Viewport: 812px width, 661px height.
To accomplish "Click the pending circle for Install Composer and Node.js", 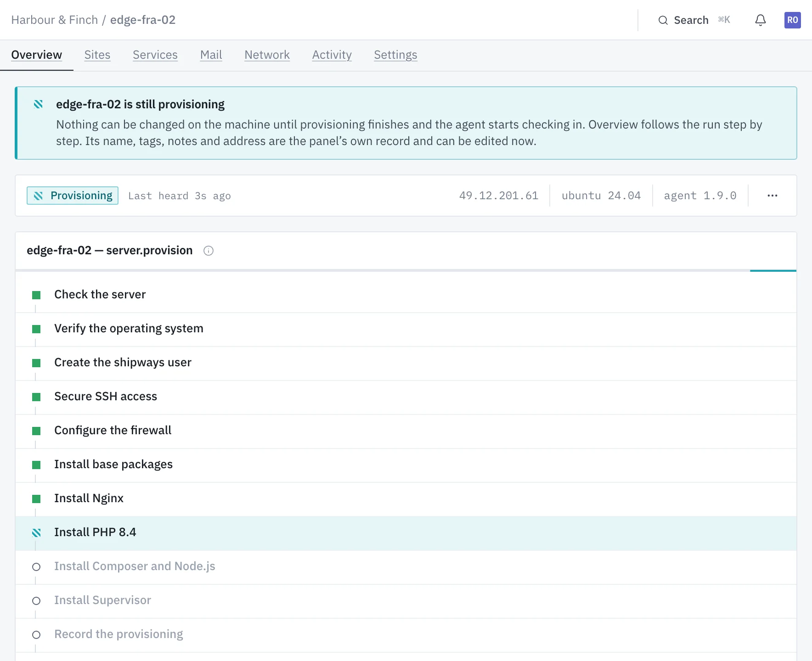I will [36, 567].
